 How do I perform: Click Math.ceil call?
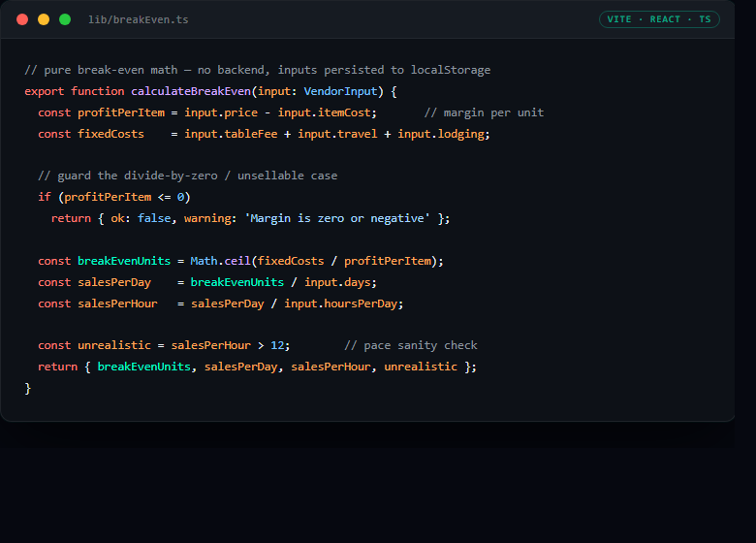[x=220, y=261]
